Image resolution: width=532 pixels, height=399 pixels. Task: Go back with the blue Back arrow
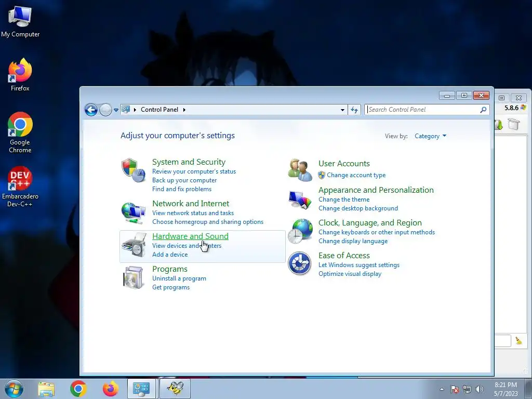(91, 110)
